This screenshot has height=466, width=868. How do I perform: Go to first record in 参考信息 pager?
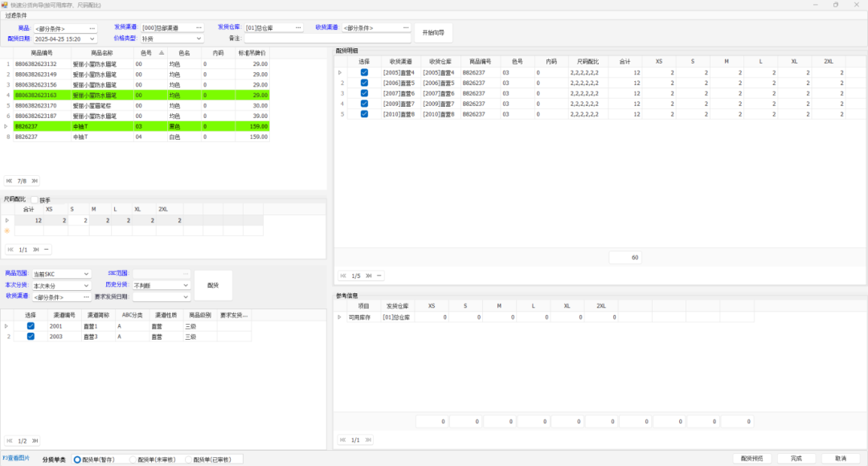pos(343,440)
